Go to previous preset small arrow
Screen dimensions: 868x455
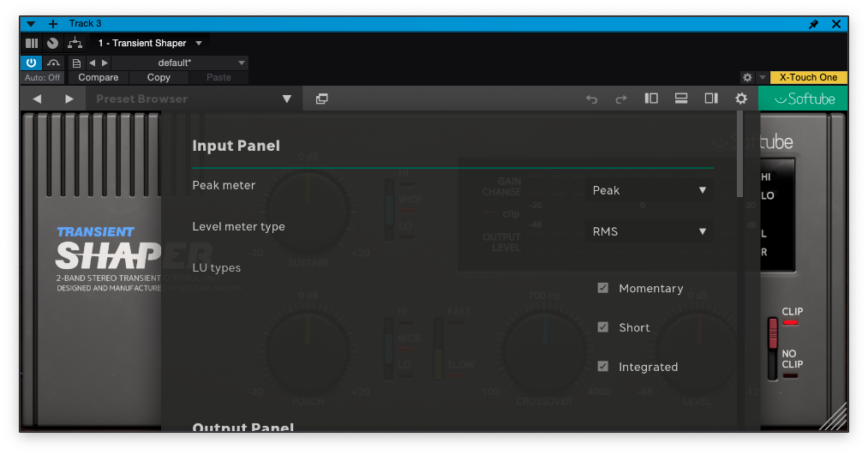(x=92, y=63)
